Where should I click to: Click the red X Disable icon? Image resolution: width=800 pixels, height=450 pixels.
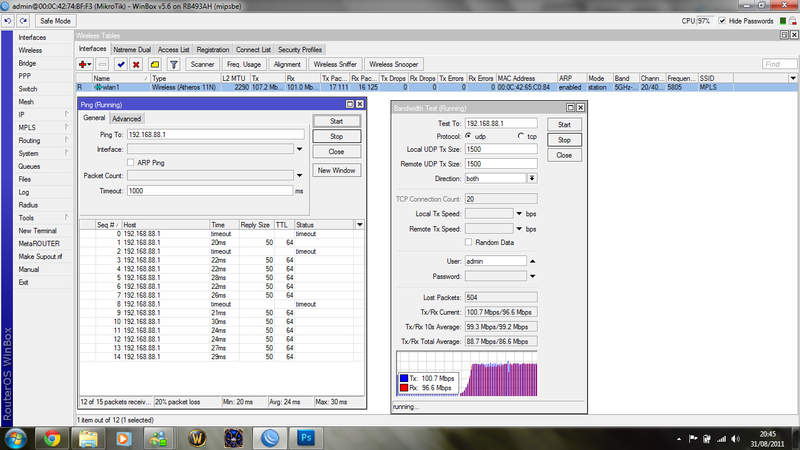coord(135,64)
